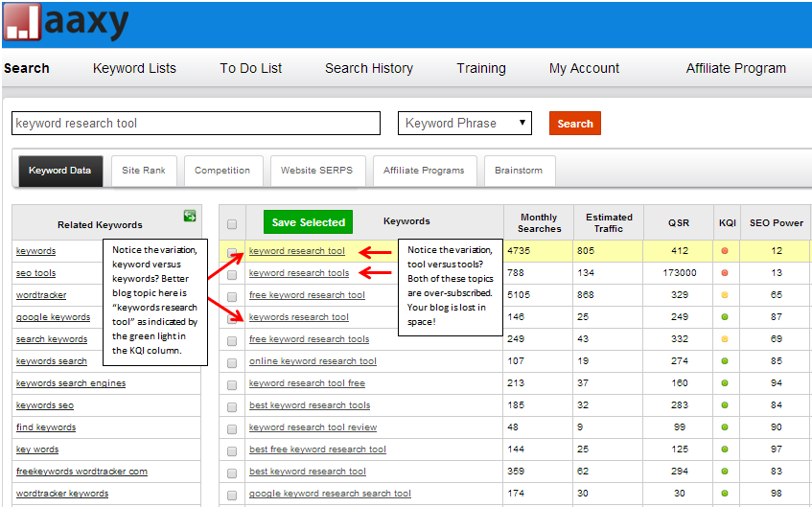Click the keyword search input field
This screenshot has height=507, width=812.
tap(196, 124)
